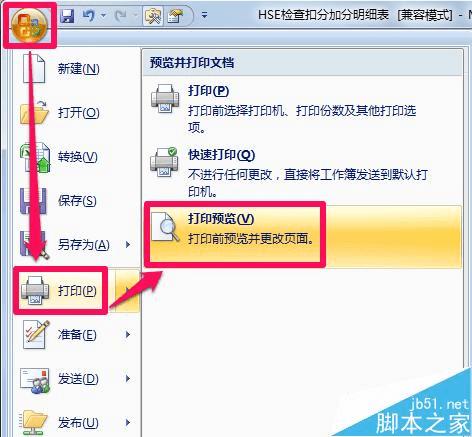Select 打开(O) menu item
The width and height of the screenshot is (472, 437).
point(77,113)
